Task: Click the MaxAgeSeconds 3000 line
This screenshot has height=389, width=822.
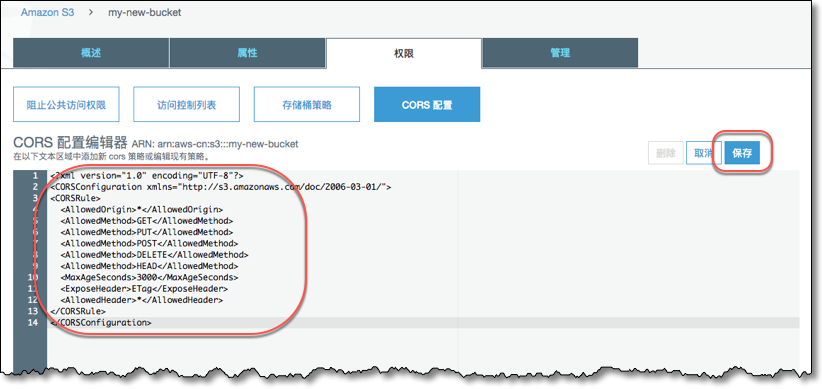Action: [x=149, y=277]
